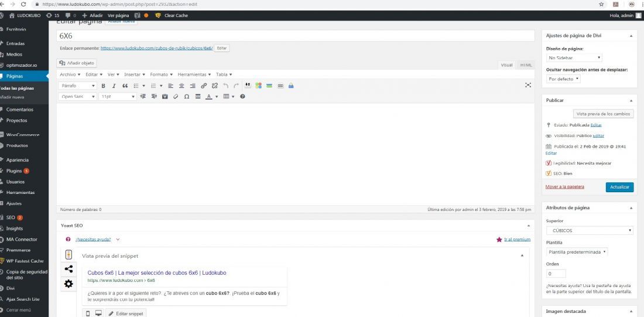Click the special character omega icon

pyautogui.click(x=186, y=97)
